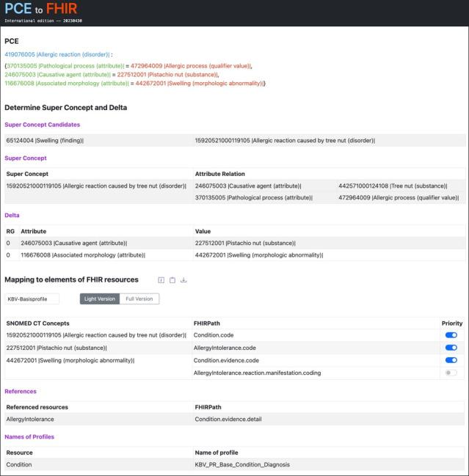Screen dimensions: 469x476
Task: Click the Tree nut (substance) attribute value
Action: coord(399,186)
